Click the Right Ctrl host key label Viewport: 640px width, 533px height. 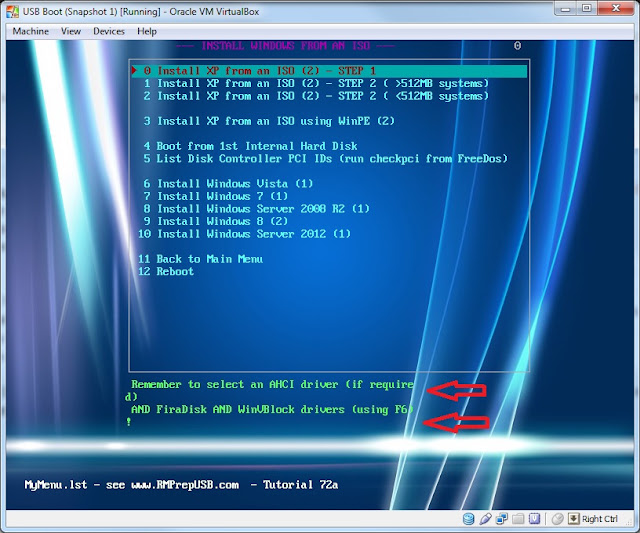[x=600, y=519]
